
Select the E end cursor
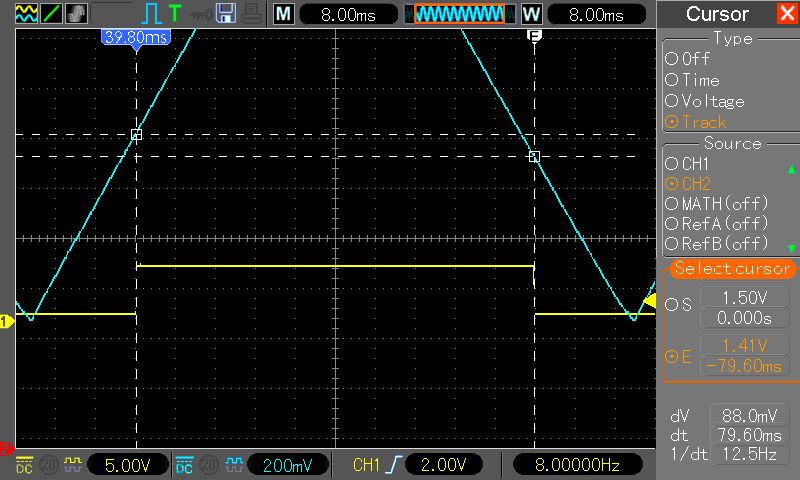click(679, 356)
